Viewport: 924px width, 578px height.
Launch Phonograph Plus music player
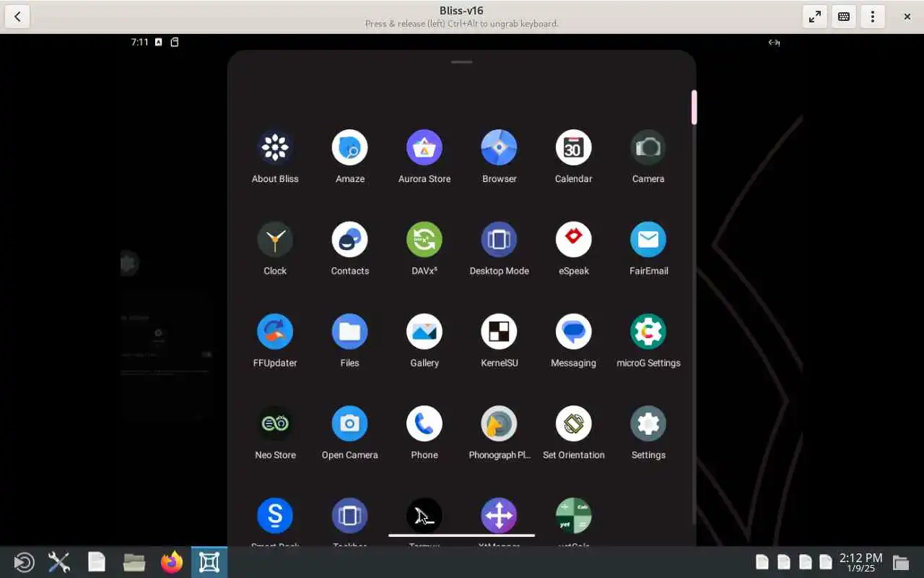[499, 424]
